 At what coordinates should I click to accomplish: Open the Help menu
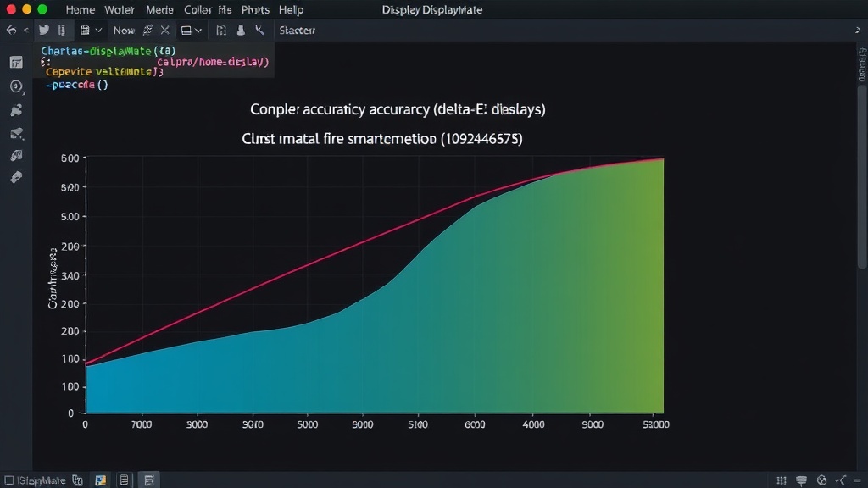pos(292,10)
